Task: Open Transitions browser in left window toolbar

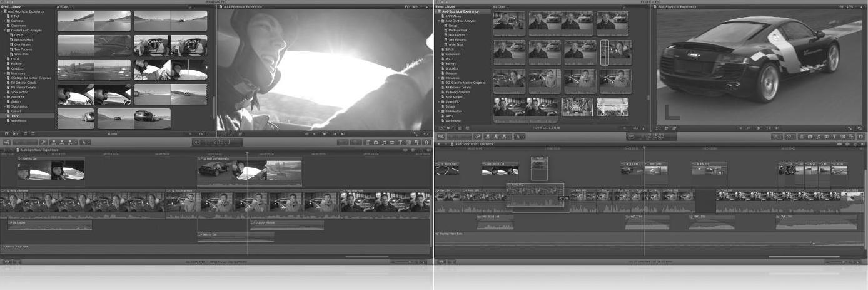Action: coord(392,142)
